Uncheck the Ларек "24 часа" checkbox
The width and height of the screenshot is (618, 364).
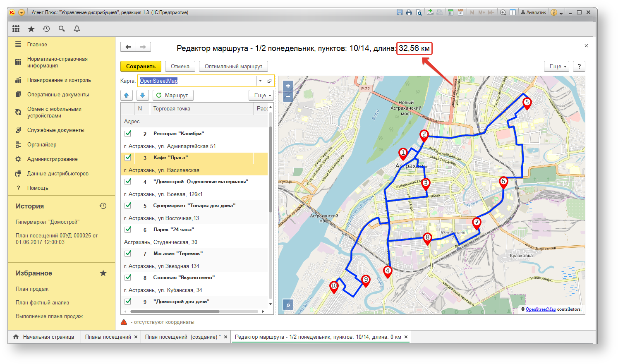pos(128,229)
